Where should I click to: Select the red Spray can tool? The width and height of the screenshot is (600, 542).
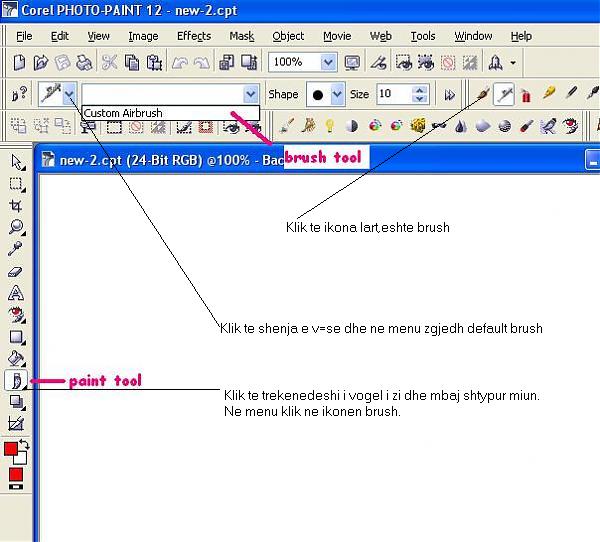[526, 95]
